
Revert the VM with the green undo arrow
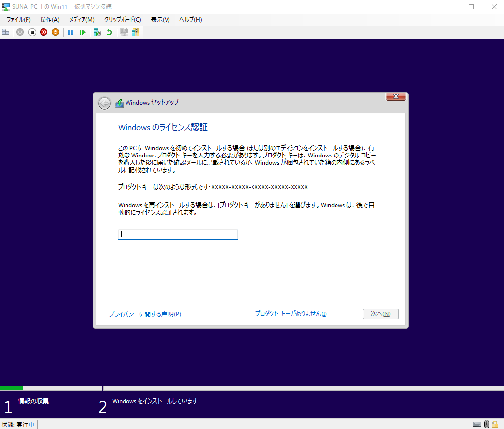pos(109,32)
